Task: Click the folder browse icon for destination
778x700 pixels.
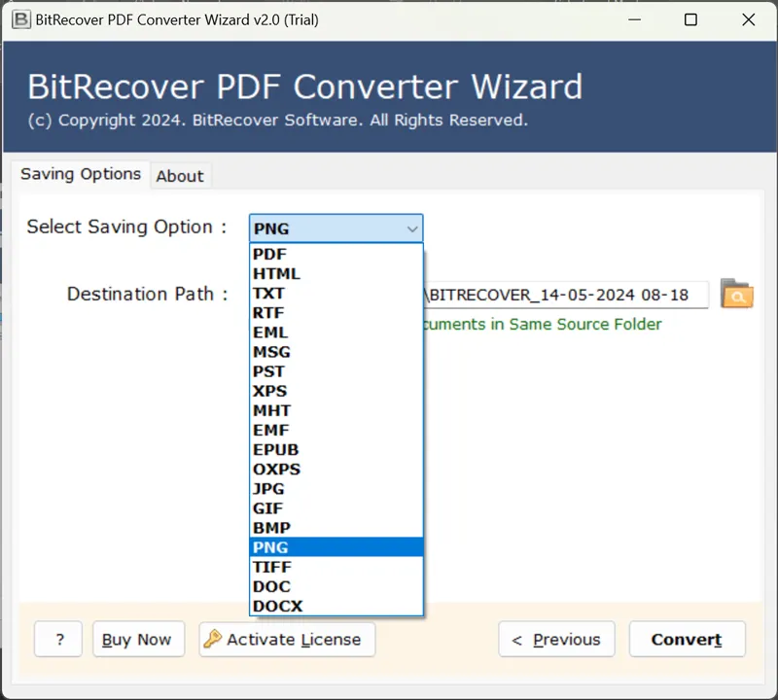Action: pyautogui.click(x=736, y=294)
